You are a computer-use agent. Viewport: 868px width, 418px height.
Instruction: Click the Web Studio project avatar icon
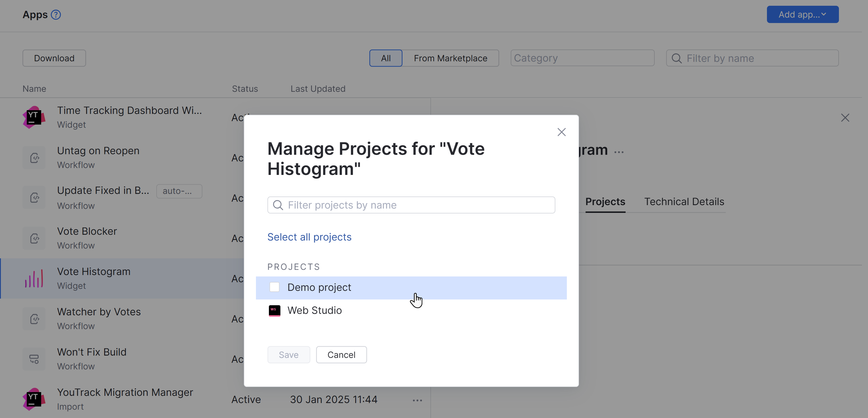(274, 311)
